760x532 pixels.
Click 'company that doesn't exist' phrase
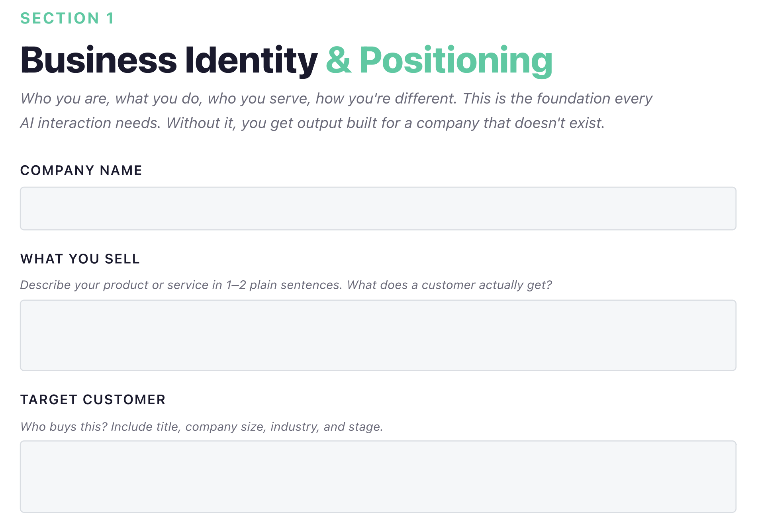tap(511, 123)
